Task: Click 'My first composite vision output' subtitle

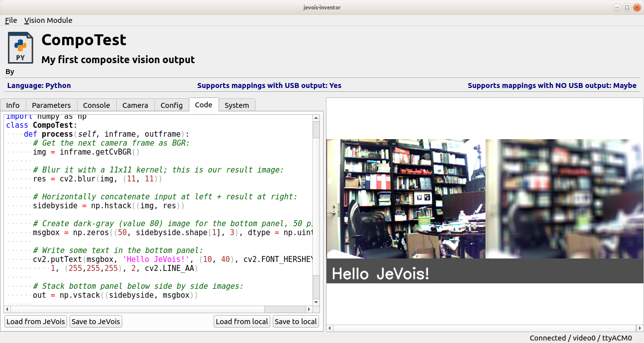Action: [118, 60]
